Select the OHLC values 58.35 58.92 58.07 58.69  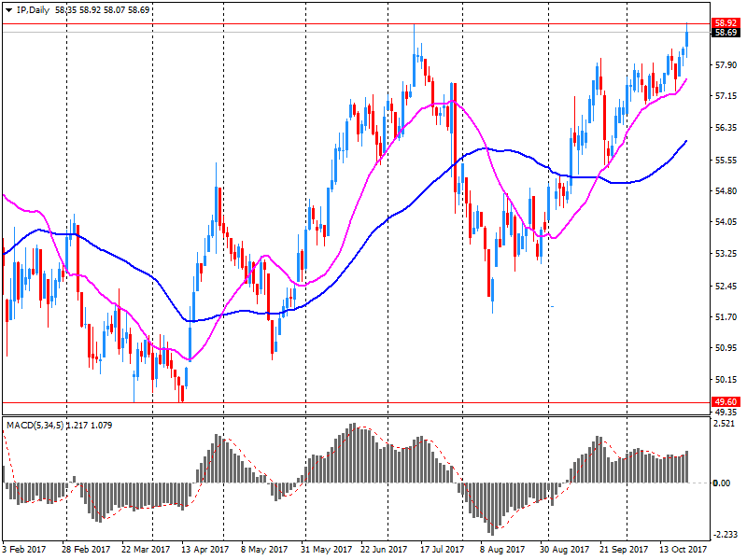[x=103, y=10]
